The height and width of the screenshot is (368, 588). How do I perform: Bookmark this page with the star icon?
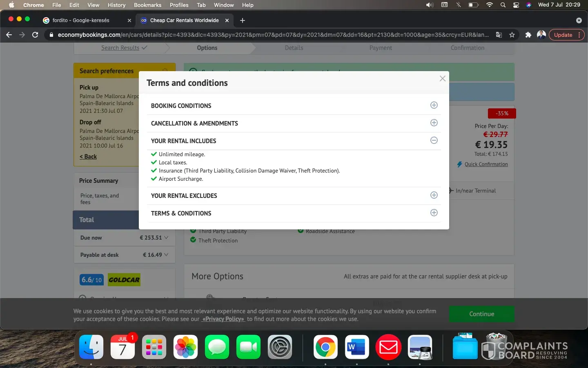(512, 35)
